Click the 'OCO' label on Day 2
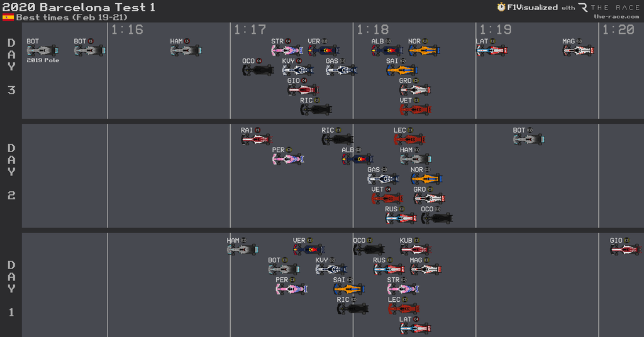Image resolution: width=644 pixels, height=337 pixels. pyautogui.click(x=427, y=209)
